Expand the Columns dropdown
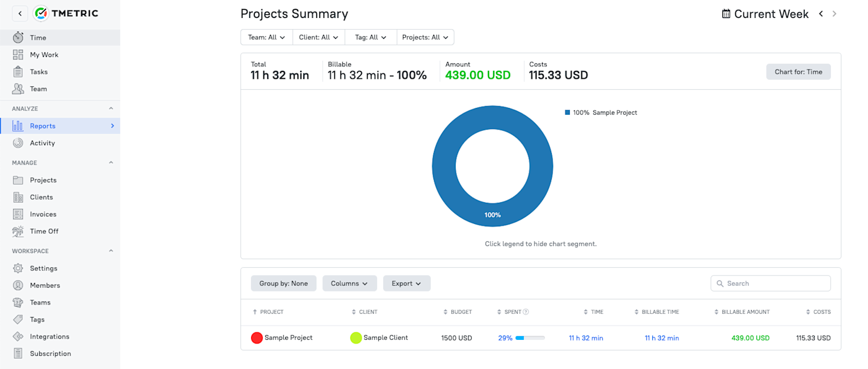Screen dimensions: 868x369 [349, 283]
